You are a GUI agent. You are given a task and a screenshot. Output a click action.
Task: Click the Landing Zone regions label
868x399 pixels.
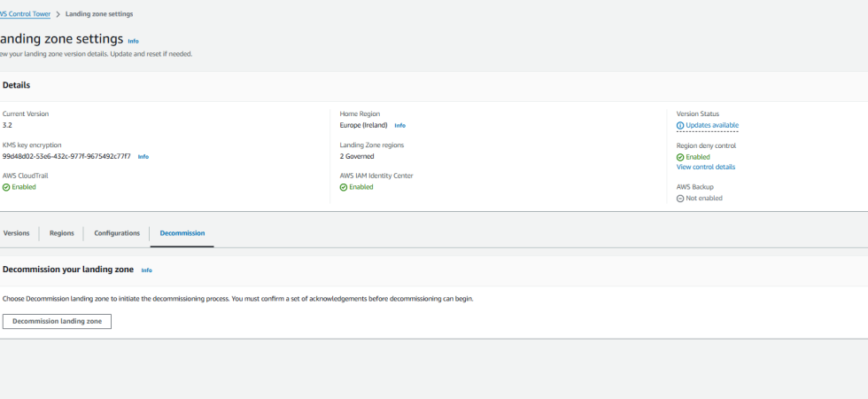pos(372,145)
